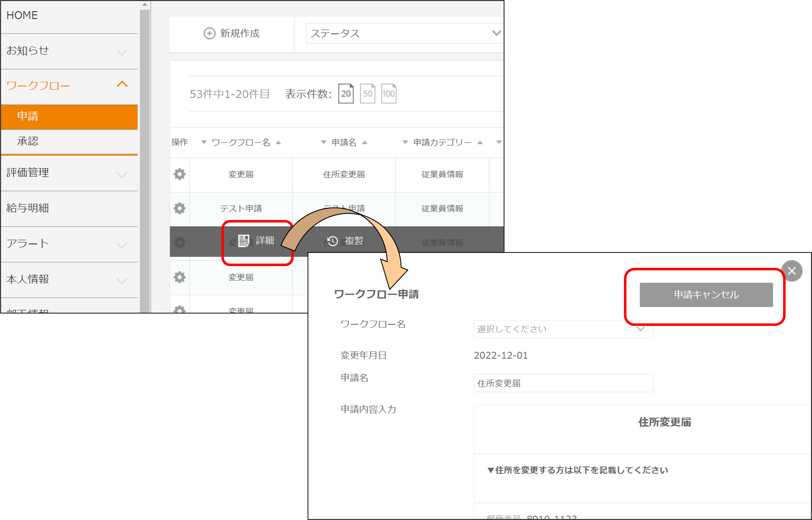This screenshot has width=812, height=520.
Task: Click gear icon in テスト申請 row
Action: (180, 208)
